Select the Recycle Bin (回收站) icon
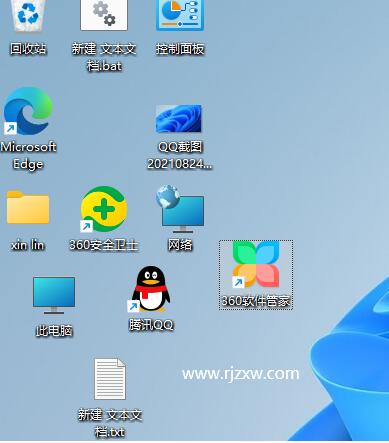 pyautogui.click(x=28, y=15)
